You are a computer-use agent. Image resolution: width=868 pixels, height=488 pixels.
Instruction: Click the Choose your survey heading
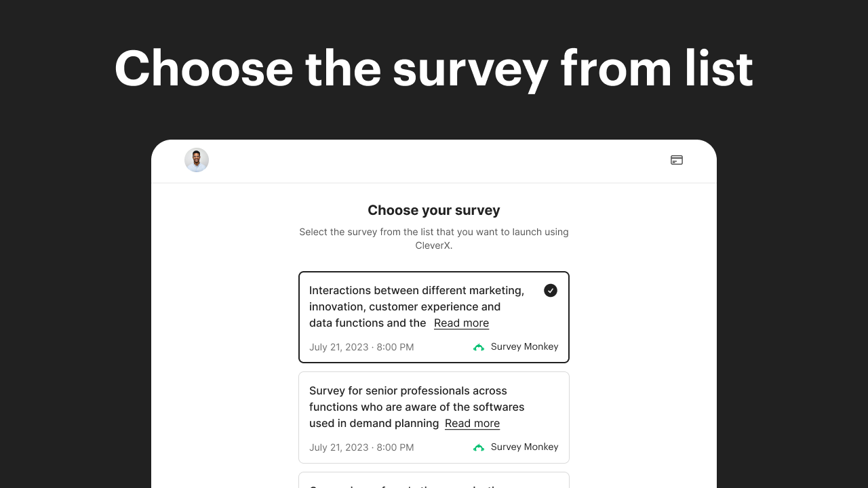pyautogui.click(x=434, y=210)
